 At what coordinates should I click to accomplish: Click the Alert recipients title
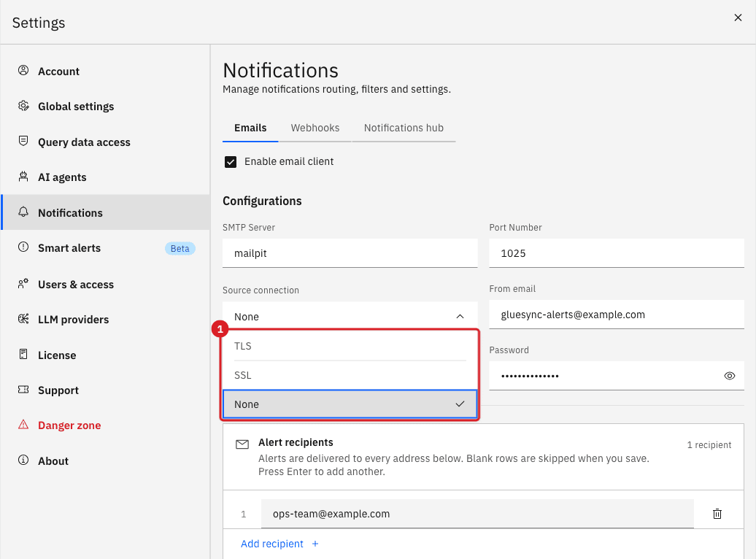coord(296,442)
